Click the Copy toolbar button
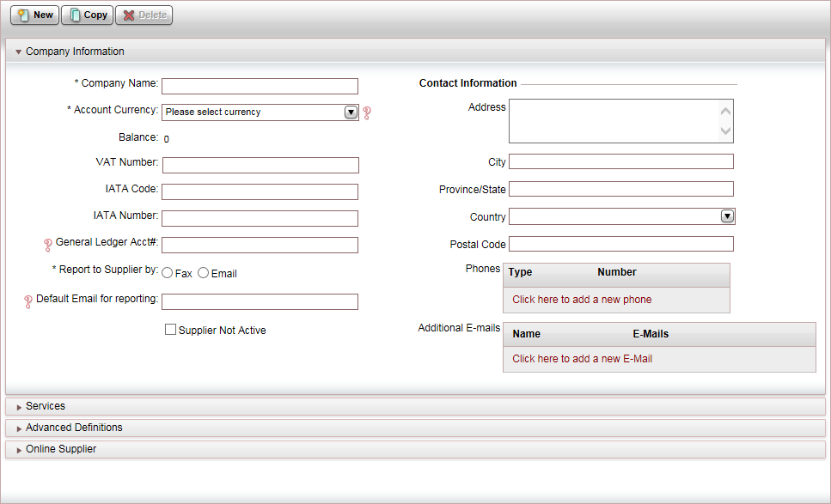The height and width of the screenshot is (504, 831). pyautogui.click(x=88, y=15)
